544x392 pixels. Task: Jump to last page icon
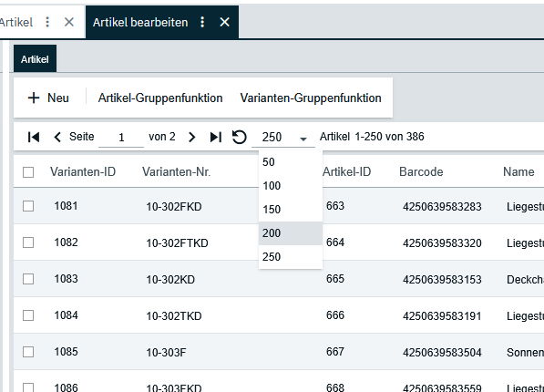click(x=216, y=137)
